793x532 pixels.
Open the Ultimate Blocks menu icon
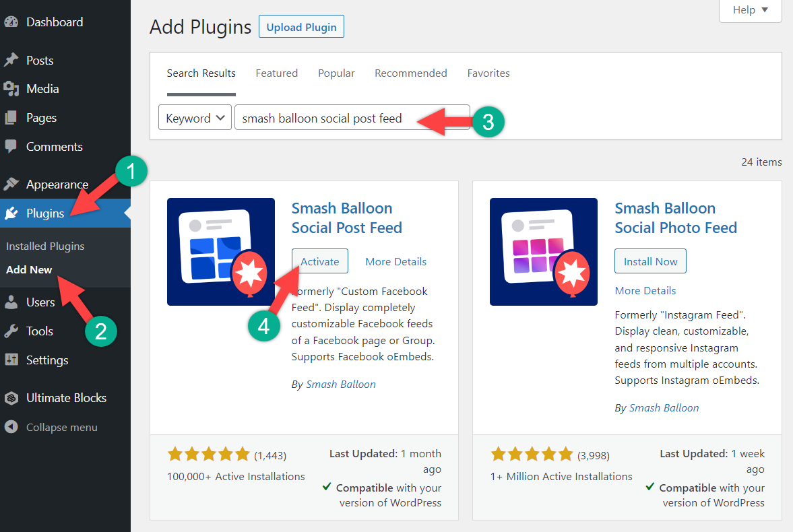[x=11, y=398]
